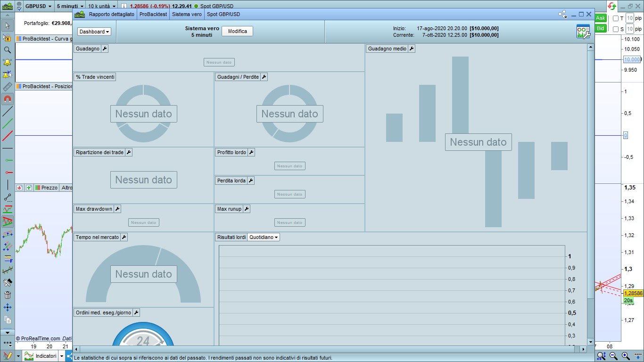
Task: Open settings wrench for Max drawdown
Action: (x=117, y=209)
